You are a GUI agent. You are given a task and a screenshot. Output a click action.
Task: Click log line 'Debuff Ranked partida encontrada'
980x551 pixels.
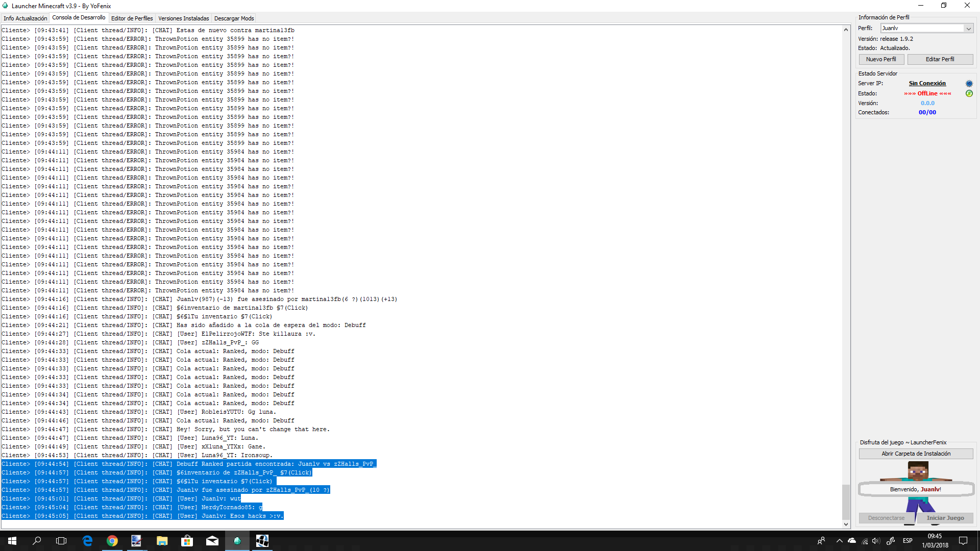189,464
